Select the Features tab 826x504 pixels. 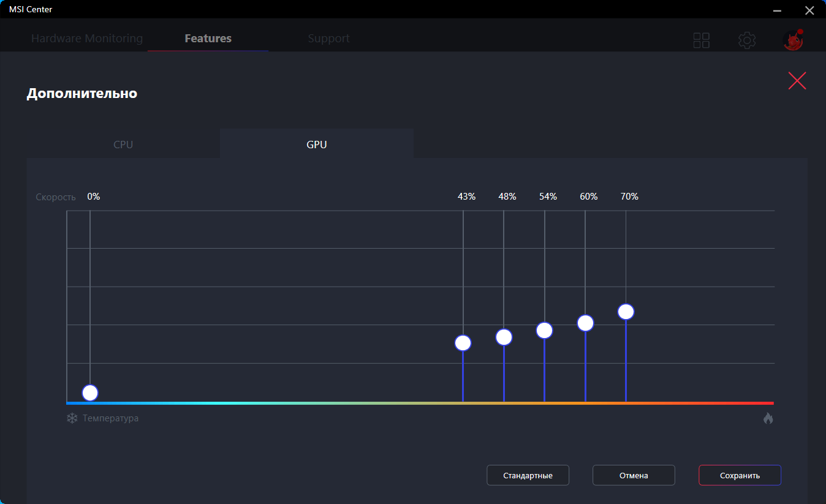pyautogui.click(x=208, y=39)
